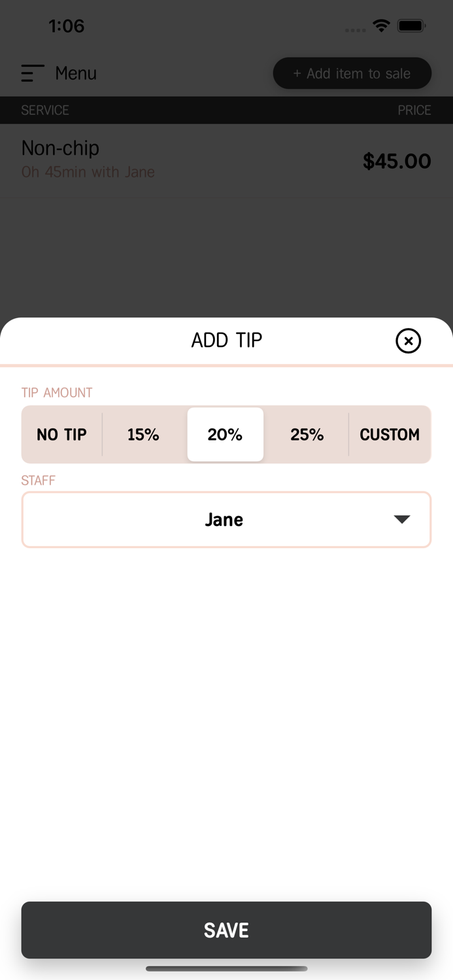The height and width of the screenshot is (980, 453).
Task: Choose the Custom tip option
Action: coord(390,434)
